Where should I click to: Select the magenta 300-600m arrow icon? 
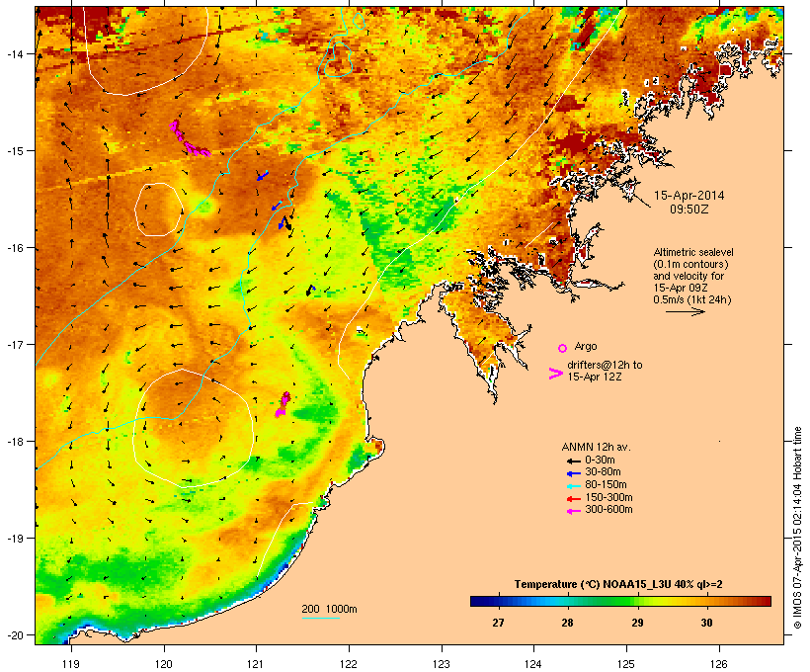(572, 510)
